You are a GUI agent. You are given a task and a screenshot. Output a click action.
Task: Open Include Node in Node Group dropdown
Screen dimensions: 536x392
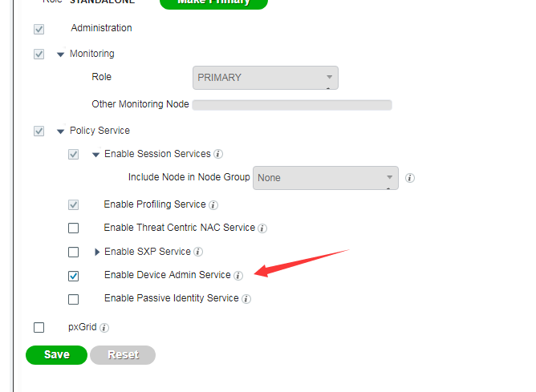(325, 178)
